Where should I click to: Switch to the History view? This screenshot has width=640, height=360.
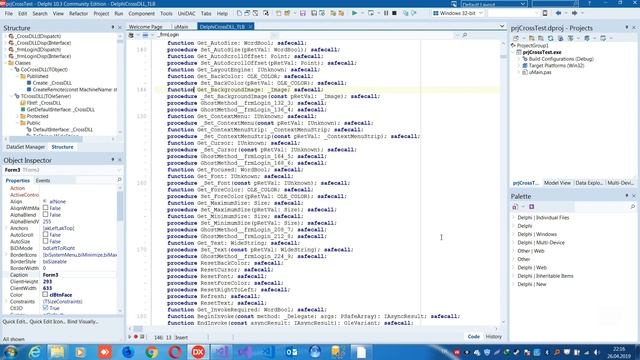[x=493, y=337]
